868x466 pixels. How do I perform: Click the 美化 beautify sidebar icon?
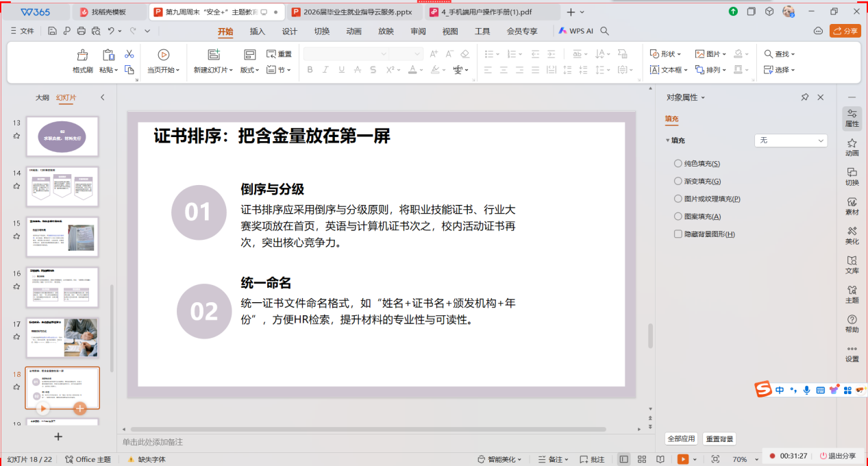[852, 236]
